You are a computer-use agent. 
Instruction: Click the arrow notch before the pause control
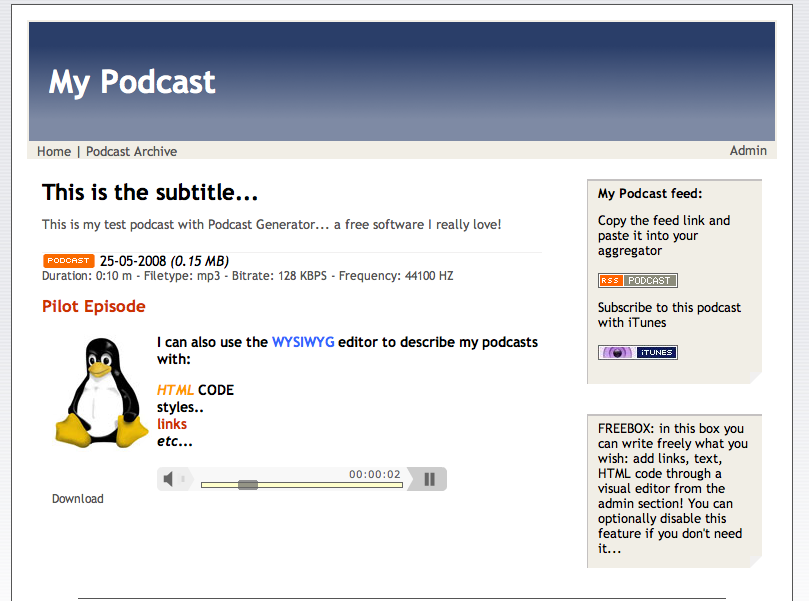tap(410, 478)
